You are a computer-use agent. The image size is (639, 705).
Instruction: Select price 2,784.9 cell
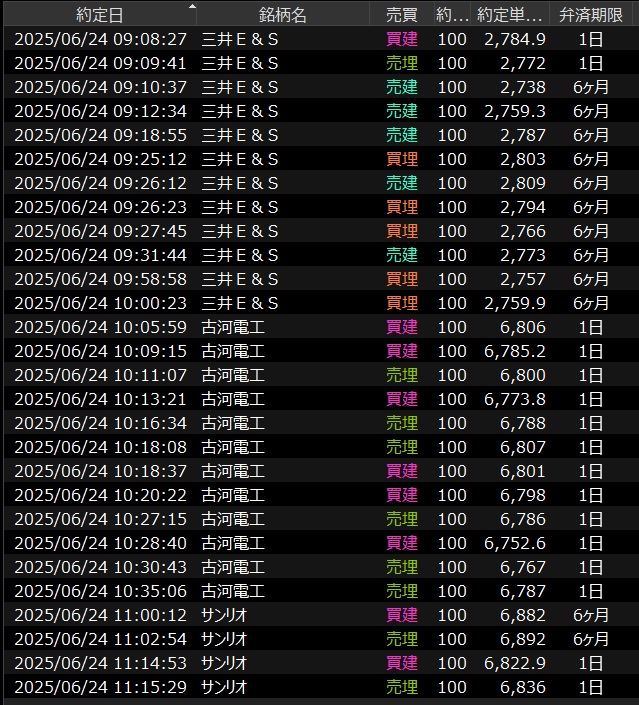pyautogui.click(x=514, y=39)
